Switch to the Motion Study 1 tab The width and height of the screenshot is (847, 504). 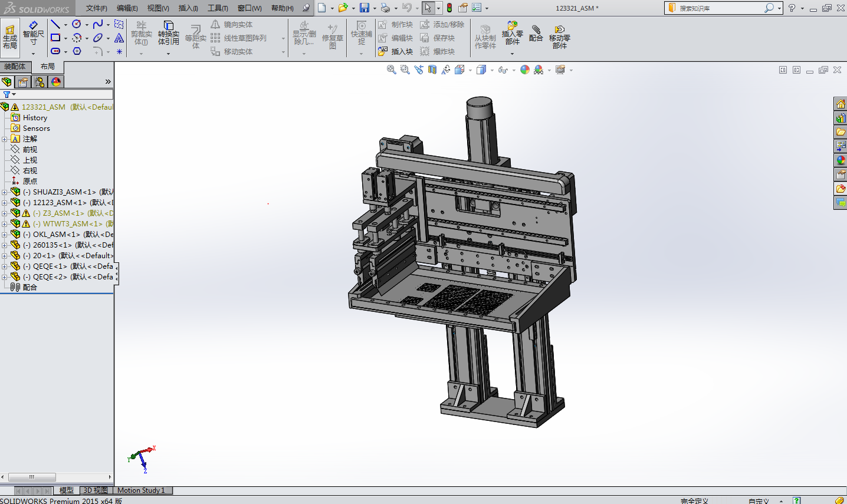click(x=141, y=490)
